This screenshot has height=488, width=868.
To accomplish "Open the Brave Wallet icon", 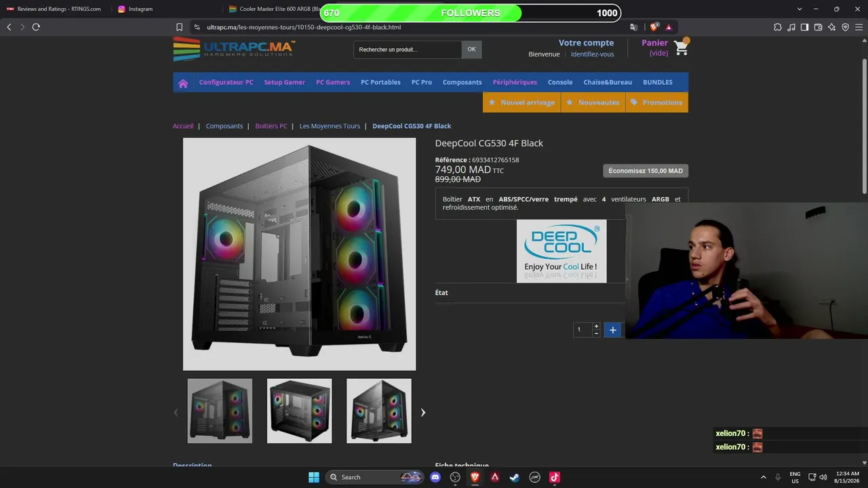I will tap(818, 27).
